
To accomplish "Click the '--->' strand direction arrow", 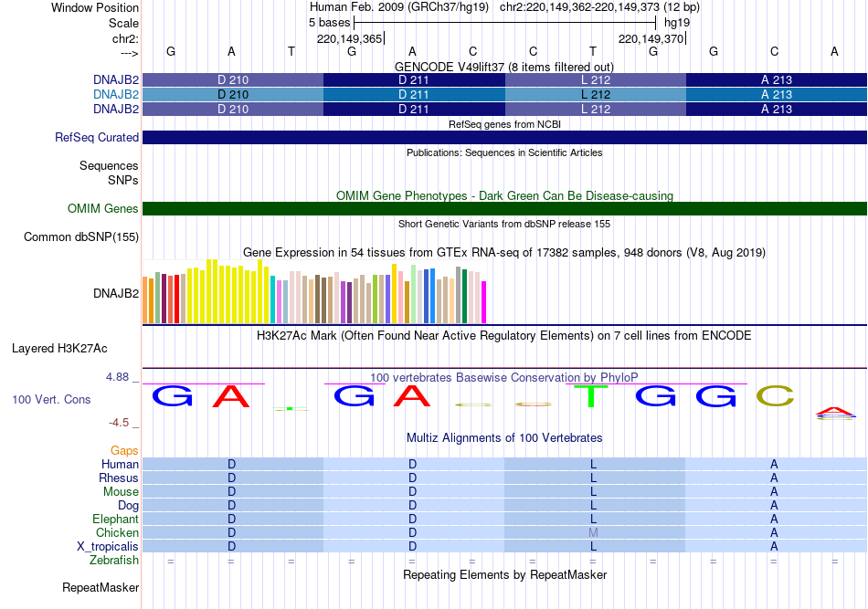I will click(129, 53).
